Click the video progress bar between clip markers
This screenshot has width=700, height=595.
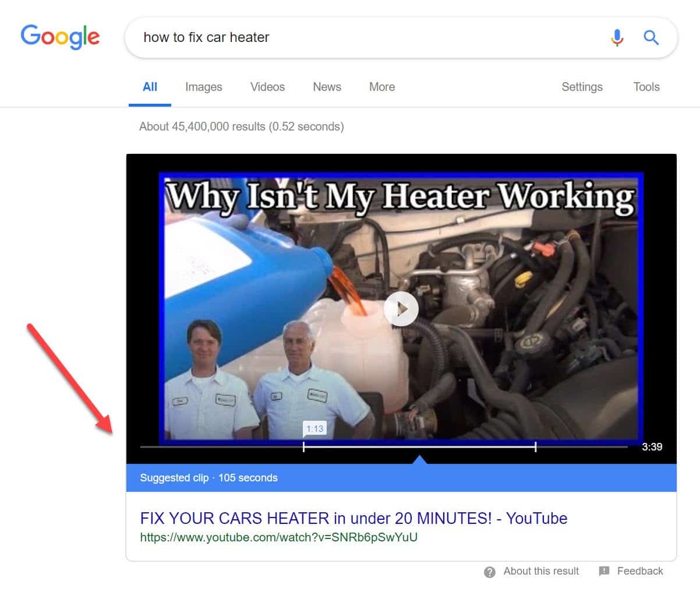coord(419,447)
